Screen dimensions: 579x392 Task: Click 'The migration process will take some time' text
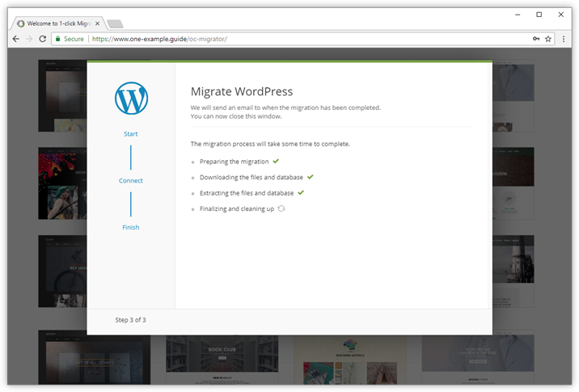click(270, 144)
